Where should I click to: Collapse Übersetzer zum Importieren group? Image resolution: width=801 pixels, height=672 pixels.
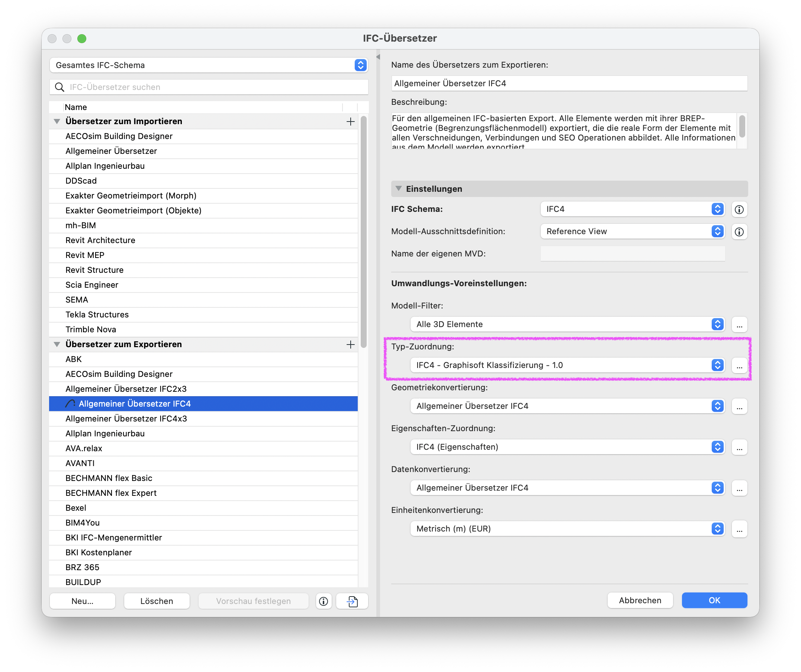click(57, 122)
